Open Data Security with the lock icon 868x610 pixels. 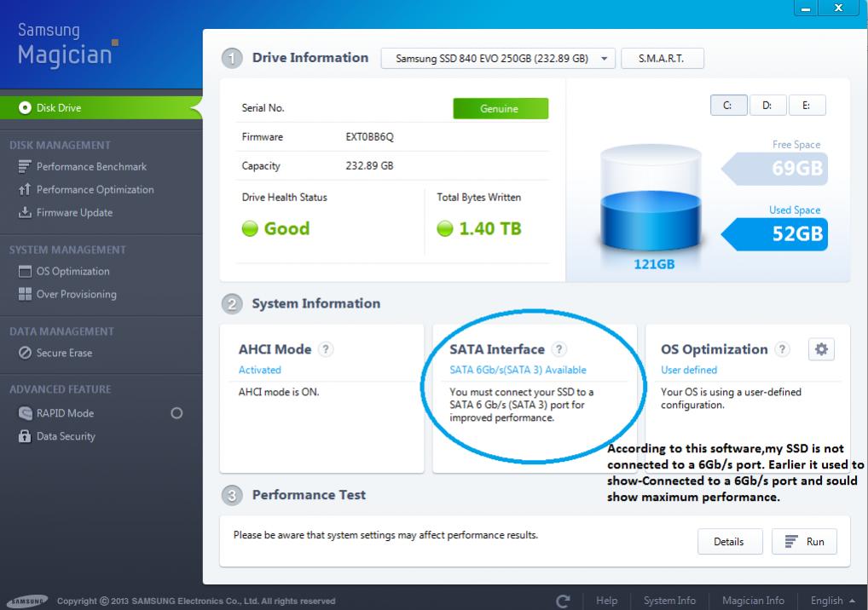click(x=66, y=436)
